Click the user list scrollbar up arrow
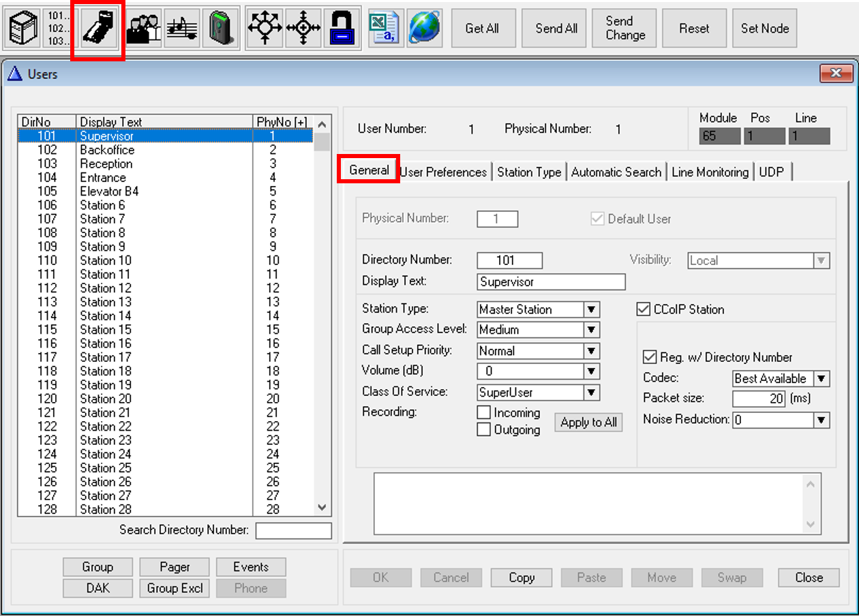This screenshot has width=859, height=616. (322, 124)
